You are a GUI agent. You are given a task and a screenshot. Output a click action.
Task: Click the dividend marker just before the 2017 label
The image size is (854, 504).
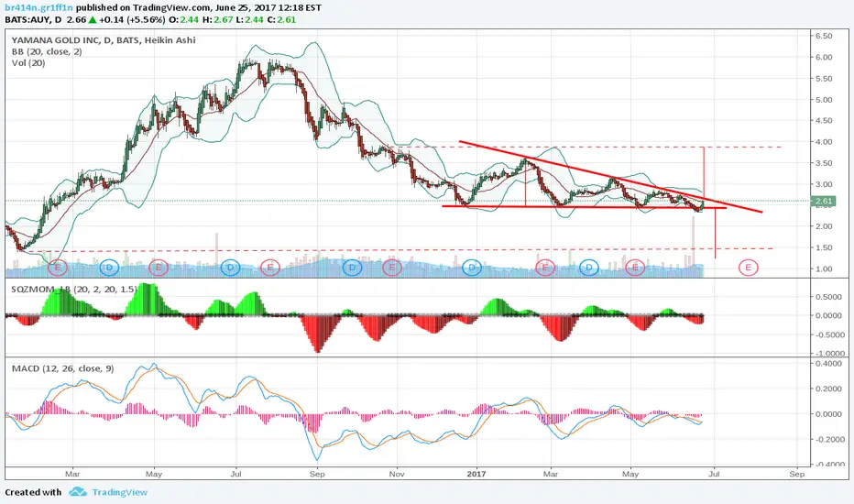point(472,268)
